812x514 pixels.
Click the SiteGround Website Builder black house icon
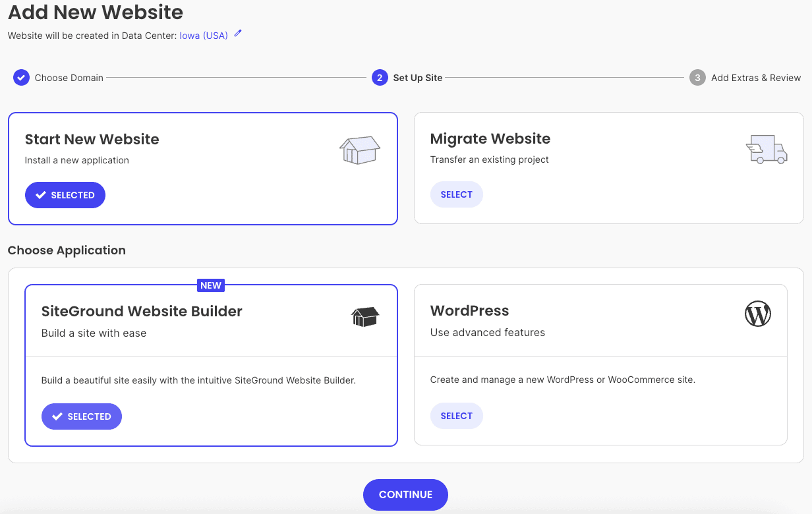(365, 317)
